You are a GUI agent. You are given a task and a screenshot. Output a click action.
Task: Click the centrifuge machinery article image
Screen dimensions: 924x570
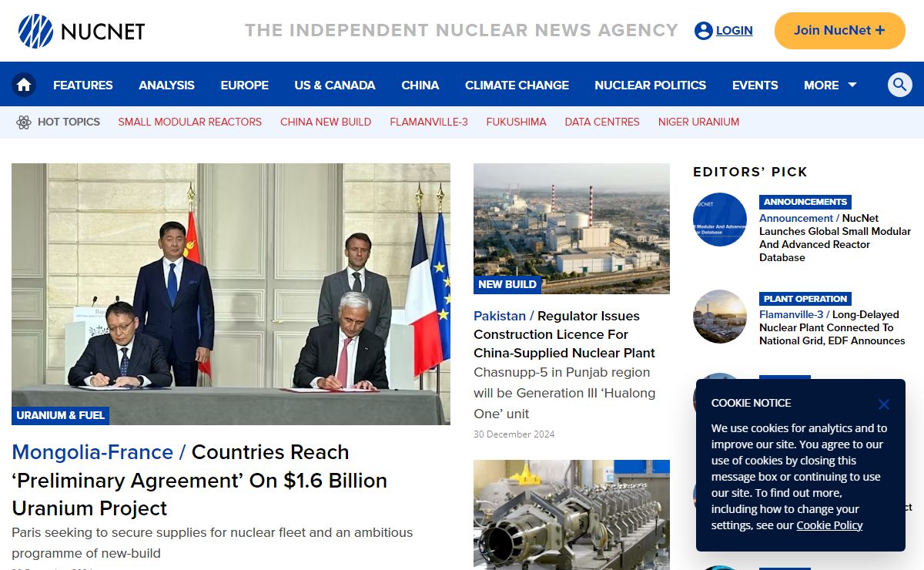tap(571, 515)
